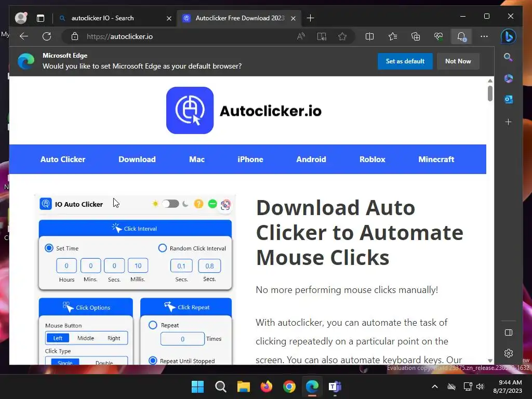Open Minecraft nav menu item

(x=436, y=159)
